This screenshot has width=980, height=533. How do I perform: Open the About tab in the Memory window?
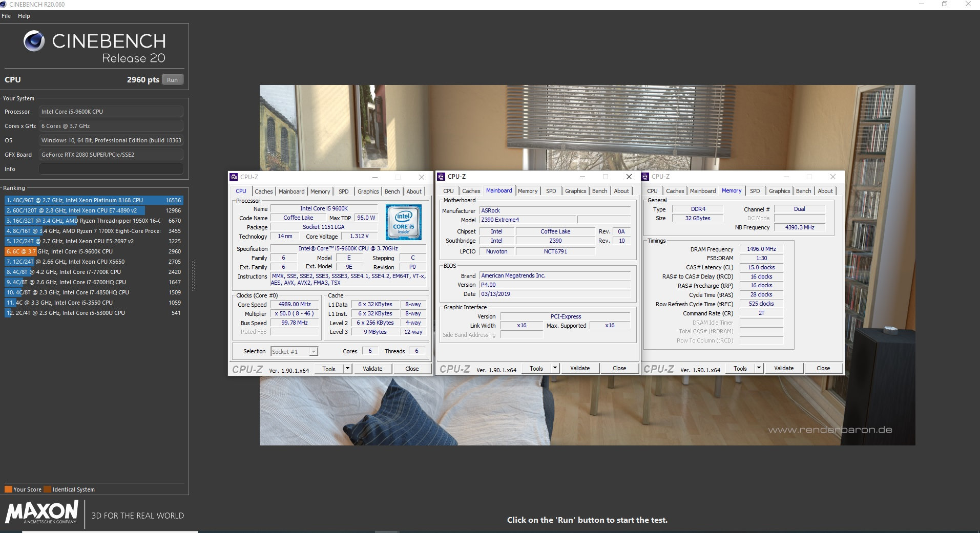825,191
